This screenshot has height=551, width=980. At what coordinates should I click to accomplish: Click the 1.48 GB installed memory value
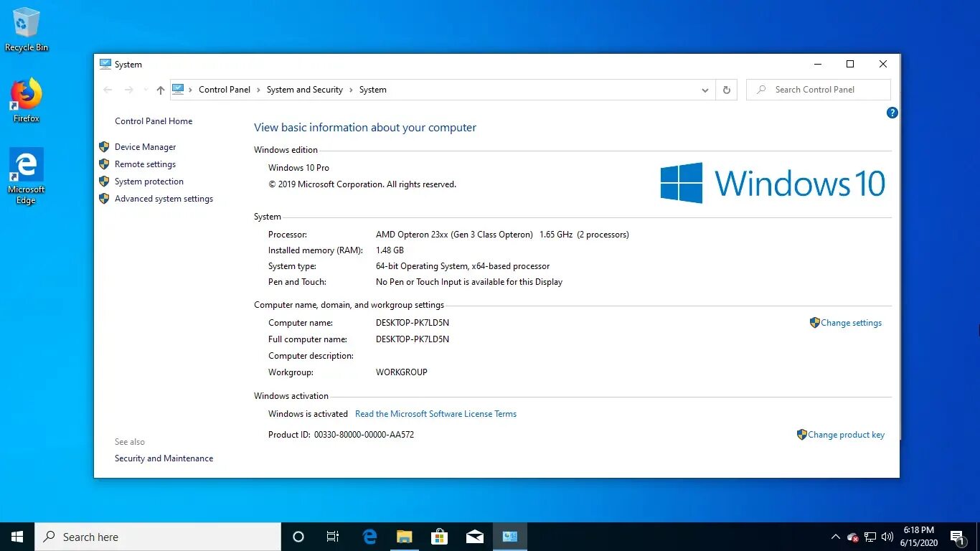(390, 250)
